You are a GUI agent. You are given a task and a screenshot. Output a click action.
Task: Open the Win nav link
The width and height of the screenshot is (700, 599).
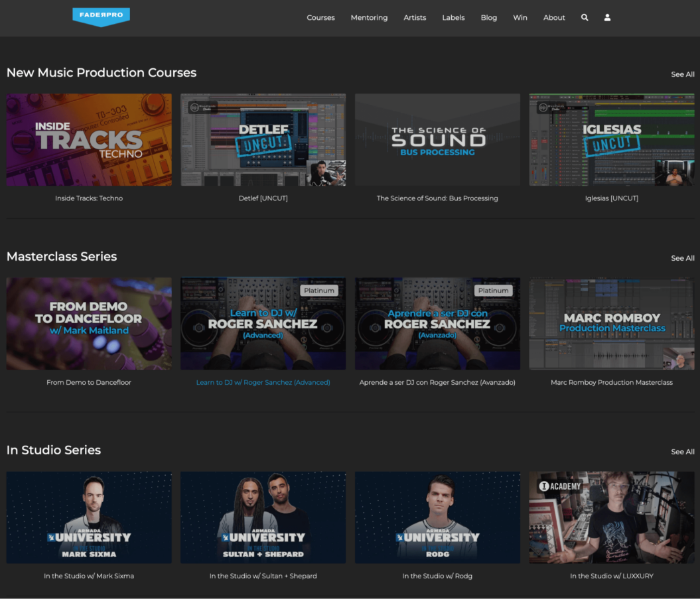pyautogui.click(x=520, y=17)
